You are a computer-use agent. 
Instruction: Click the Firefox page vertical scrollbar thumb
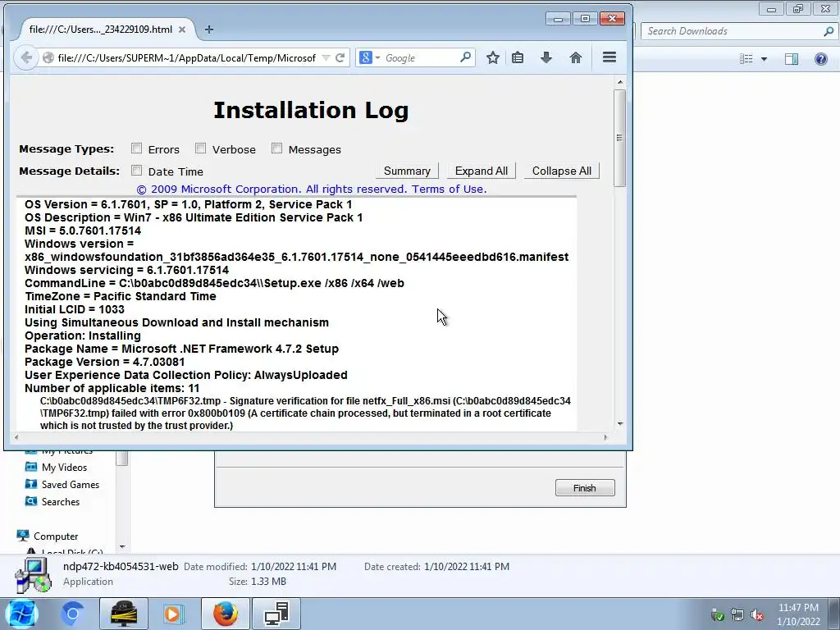[620, 138]
